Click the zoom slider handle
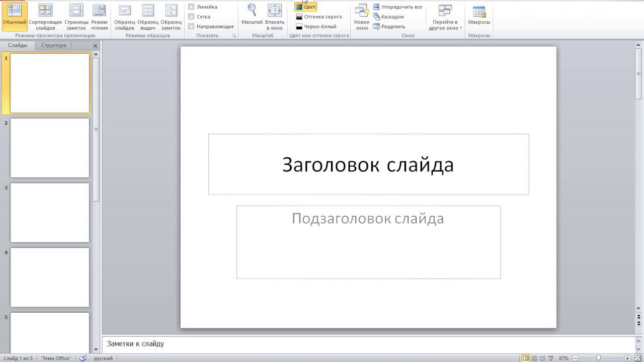Screen dimensions: 644x362 point(598,358)
